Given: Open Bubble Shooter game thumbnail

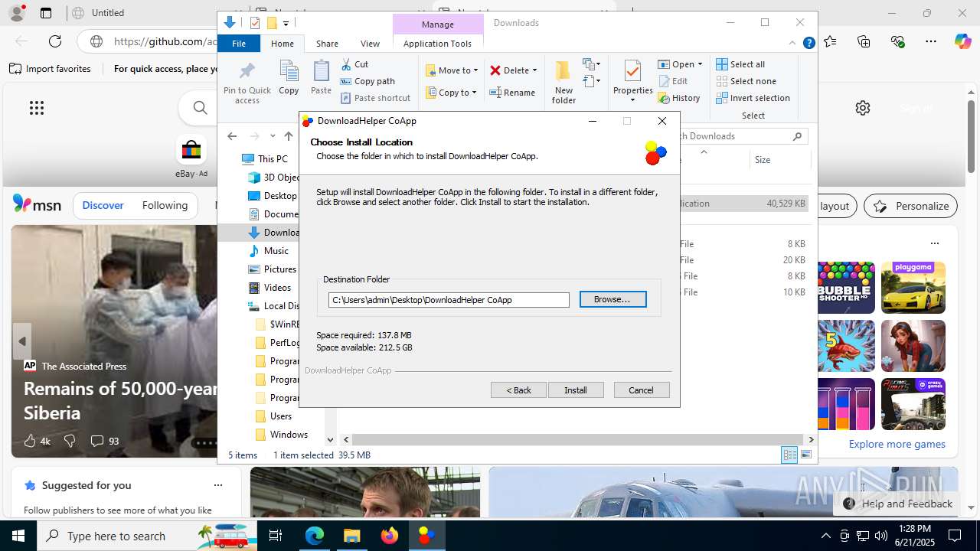Looking at the screenshot, I should [845, 287].
